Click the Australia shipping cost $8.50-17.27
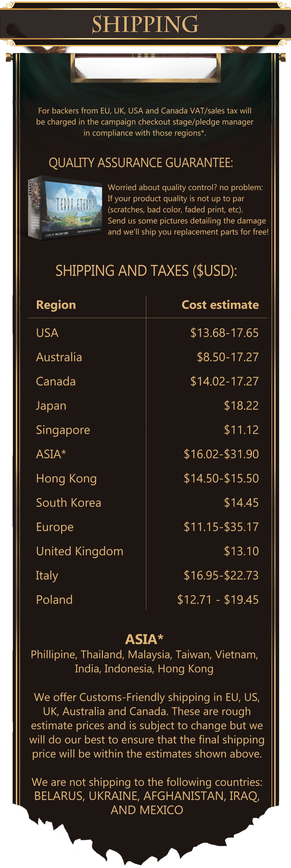The image size is (291, 868). [x=228, y=357]
